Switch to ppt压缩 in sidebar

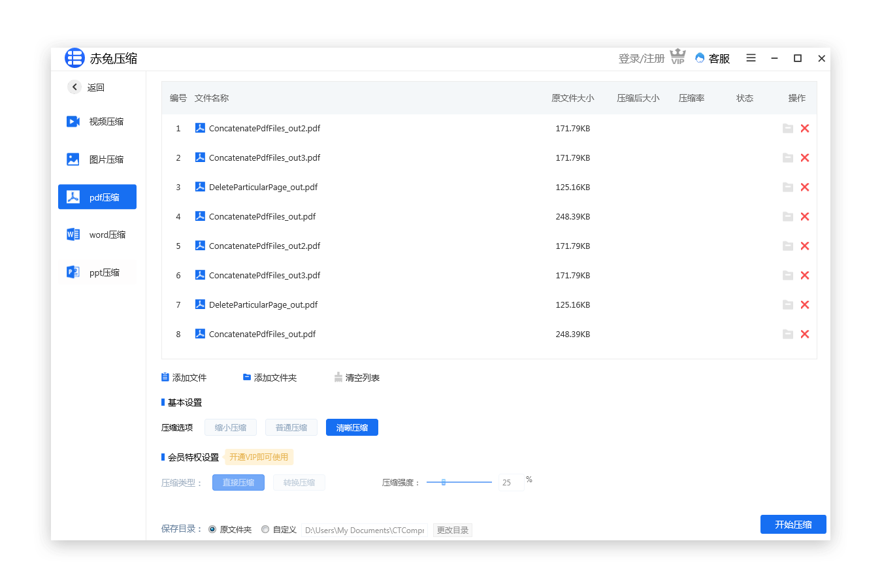click(97, 272)
